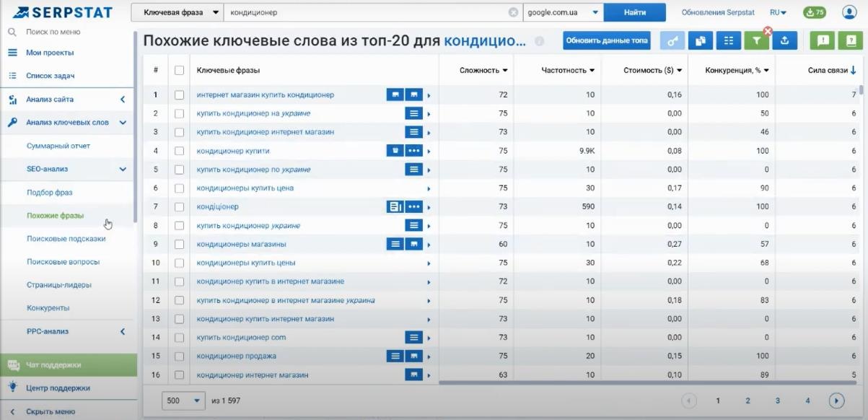
Task: Click knowledge panel icon in 'кондіціонер' row
Action: pos(395,207)
